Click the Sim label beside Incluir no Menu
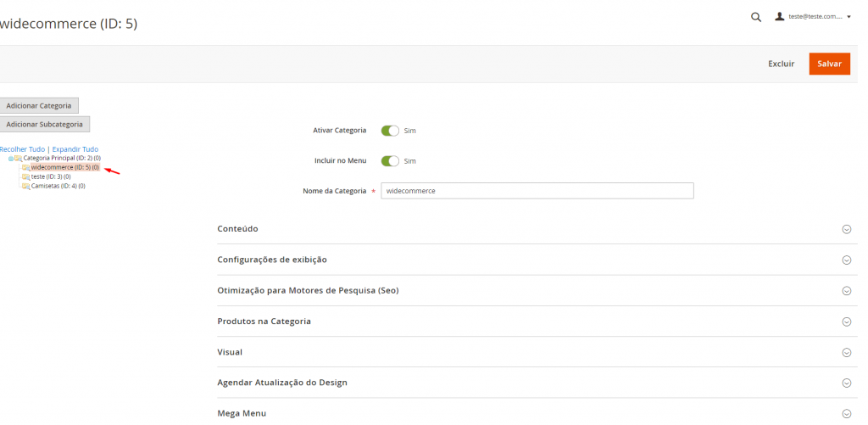Viewport: 868px width, 425px height. pos(409,160)
